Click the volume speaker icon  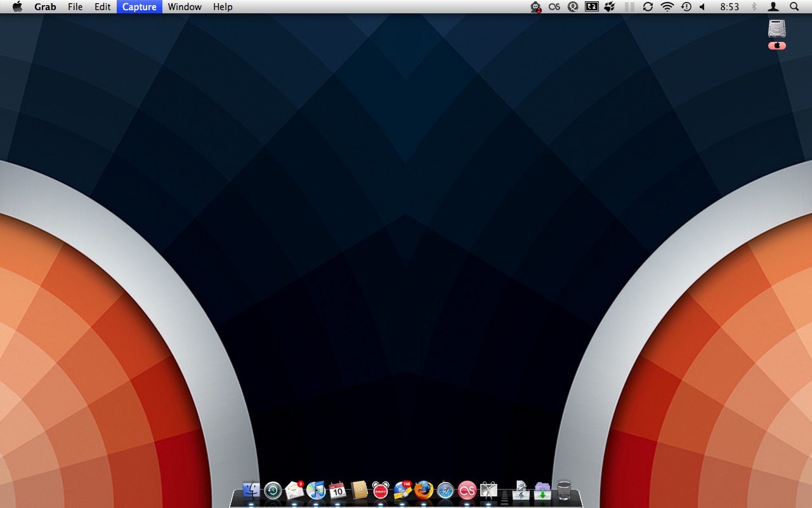[x=702, y=7]
